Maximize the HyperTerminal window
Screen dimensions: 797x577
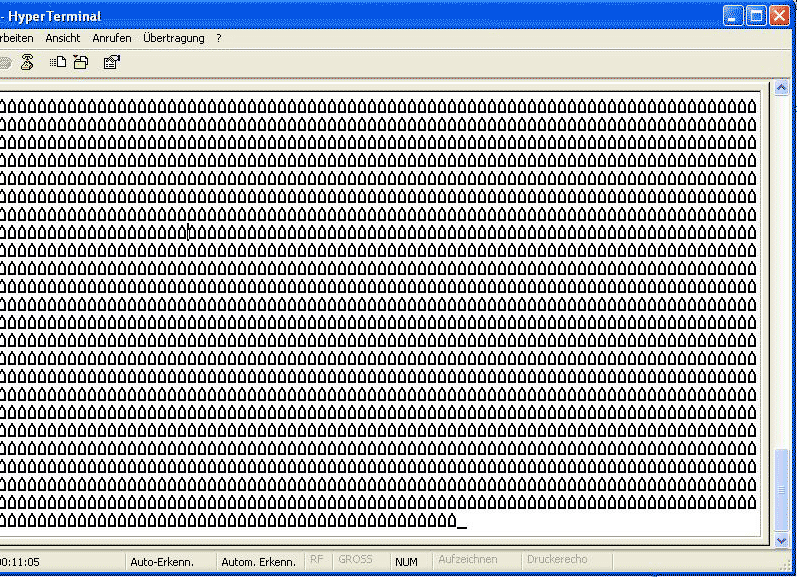tap(756, 16)
